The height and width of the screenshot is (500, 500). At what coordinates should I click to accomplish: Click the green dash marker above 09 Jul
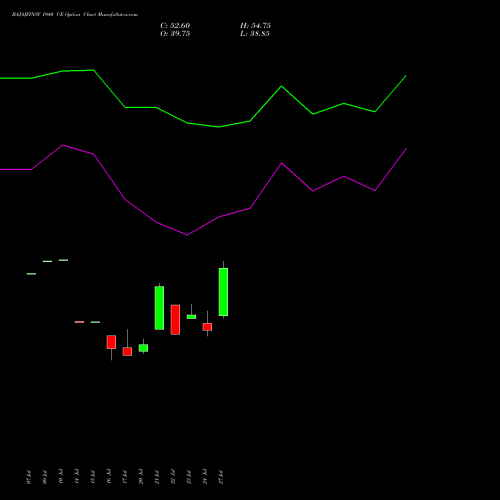(x=47, y=261)
